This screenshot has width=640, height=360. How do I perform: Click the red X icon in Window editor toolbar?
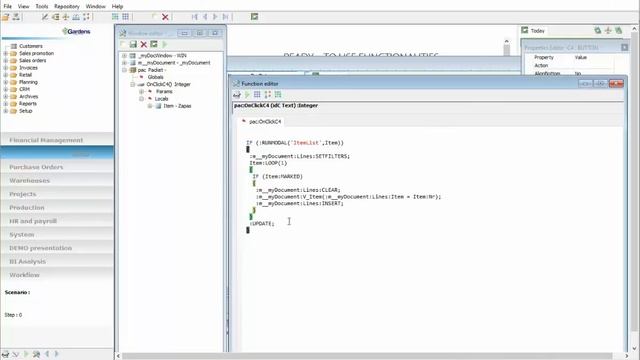point(144,44)
